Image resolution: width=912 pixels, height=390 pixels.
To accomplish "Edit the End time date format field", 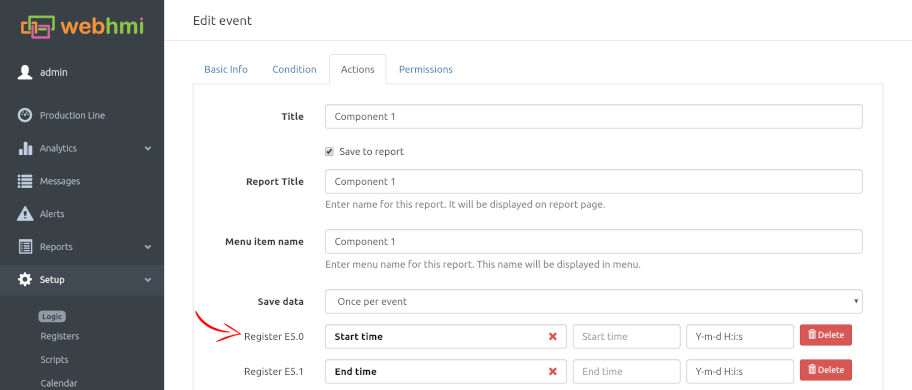I will click(740, 371).
